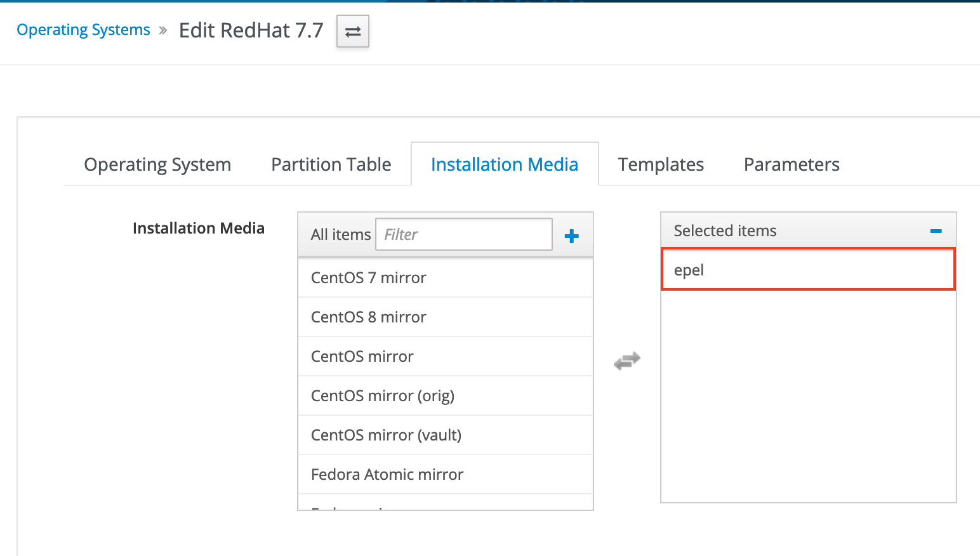This screenshot has width=980, height=556.
Task: Pick CentOS mirror (orig) from the list
Action: 446,395
